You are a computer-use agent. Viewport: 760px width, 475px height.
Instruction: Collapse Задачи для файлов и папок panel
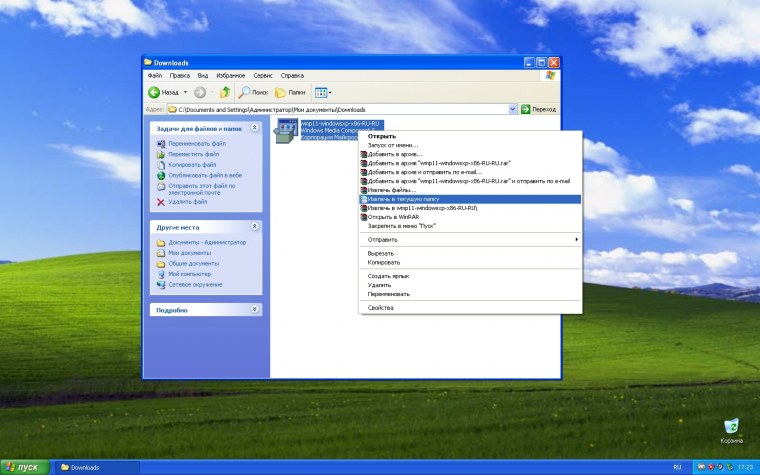click(254, 128)
